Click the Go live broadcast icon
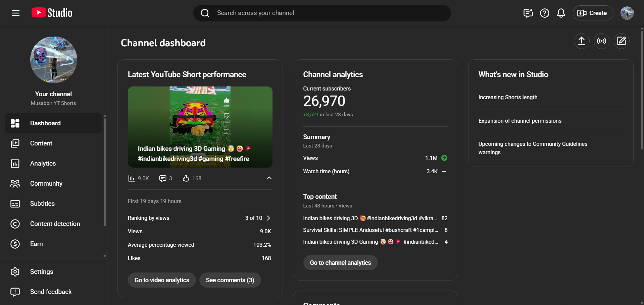The height and width of the screenshot is (305, 644). click(601, 41)
